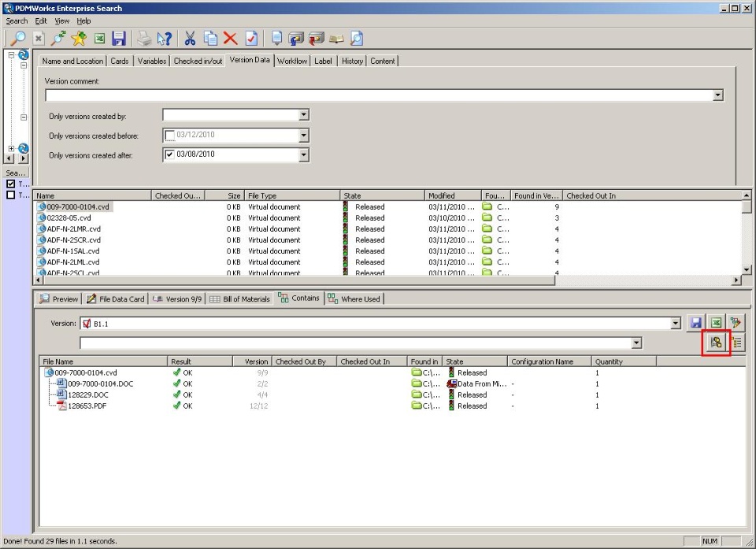Image resolution: width=756 pixels, height=549 pixels.
Task: Save Contains list with floppy button
Action: tap(695, 323)
